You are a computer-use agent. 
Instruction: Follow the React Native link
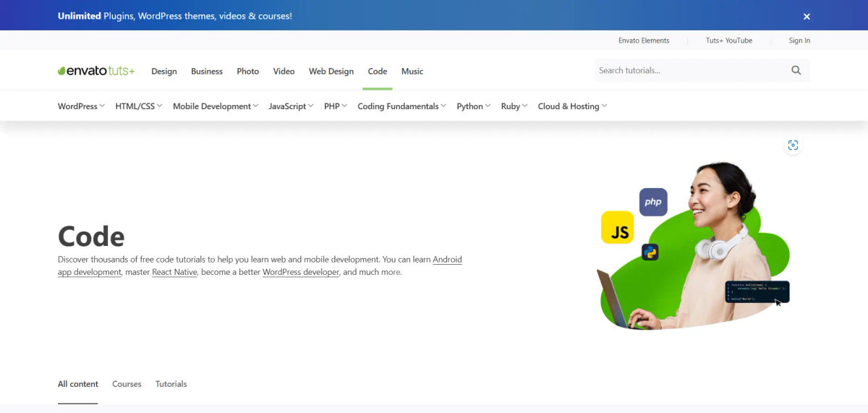click(x=174, y=272)
